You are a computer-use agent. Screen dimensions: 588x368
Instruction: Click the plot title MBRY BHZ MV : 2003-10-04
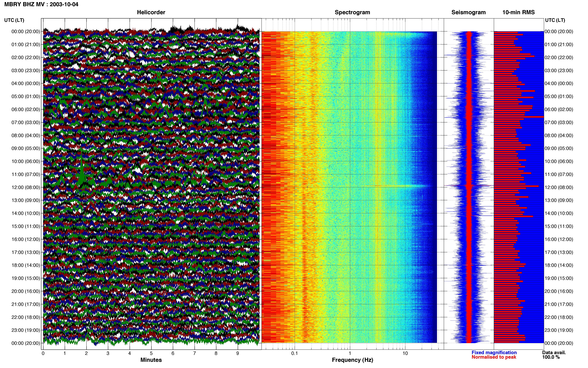(x=41, y=4)
